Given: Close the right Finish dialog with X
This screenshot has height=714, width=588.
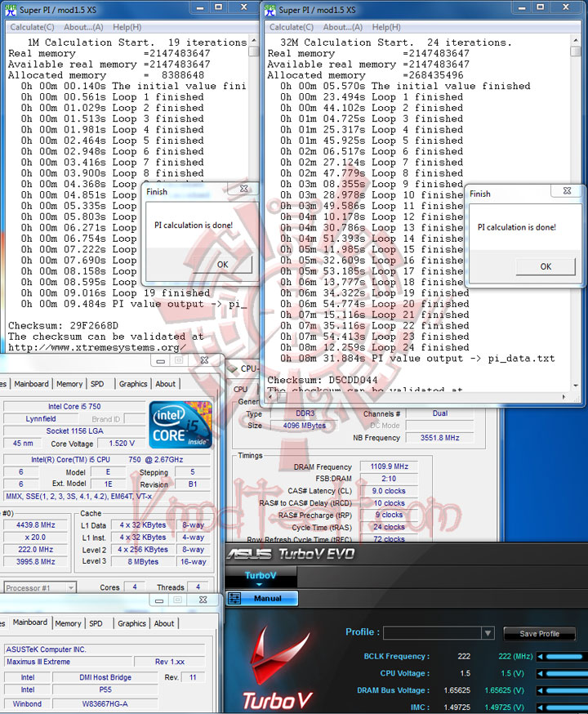Looking at the screenshot, I should coord(567,191).
